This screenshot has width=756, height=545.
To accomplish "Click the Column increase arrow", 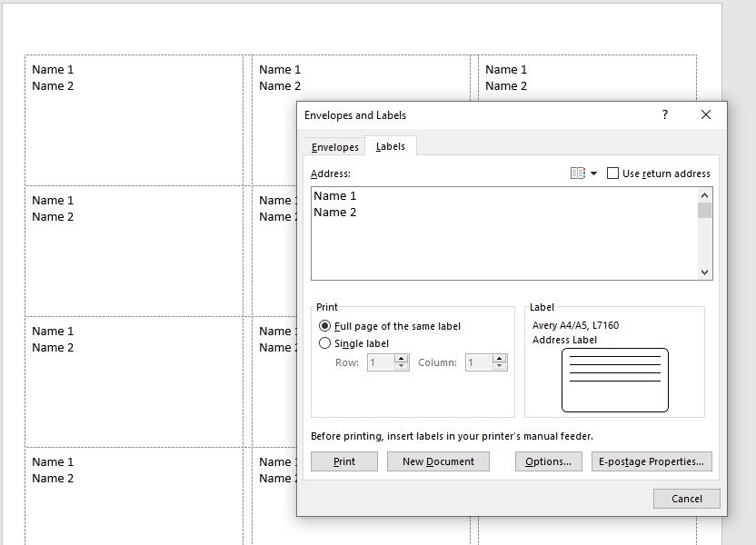I will [500, 359].
